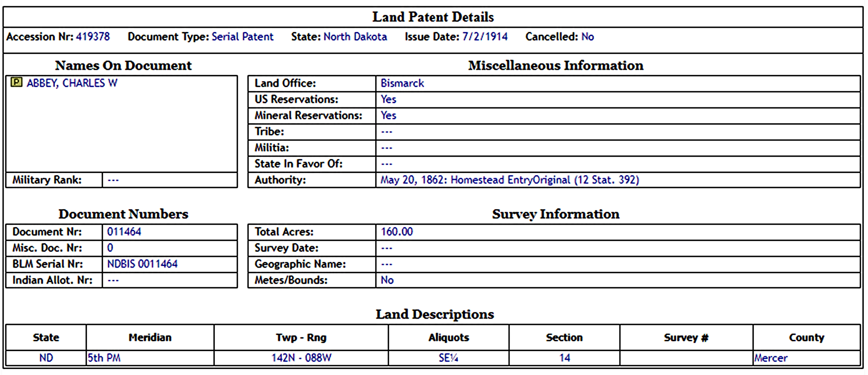Click BLM serial number NDBIS 0011464

click(x=142, y=264)
